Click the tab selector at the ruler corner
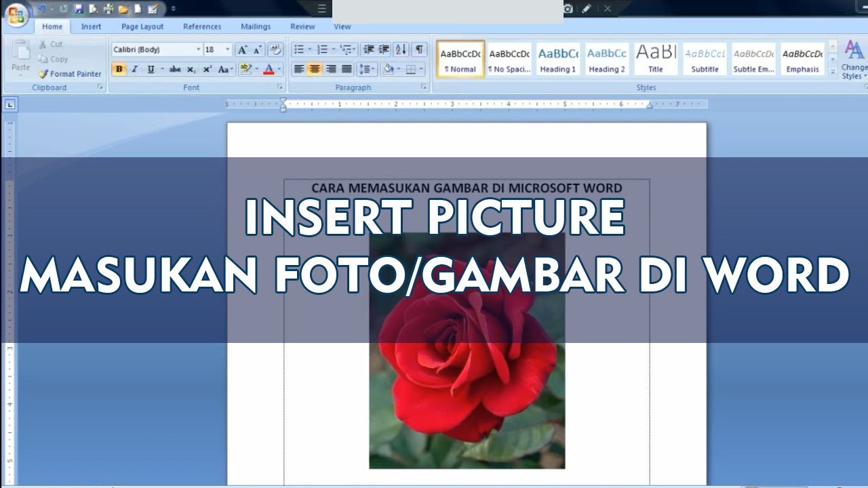The width and height of the screenshot is (868, 488). click(x=10, y=104)
